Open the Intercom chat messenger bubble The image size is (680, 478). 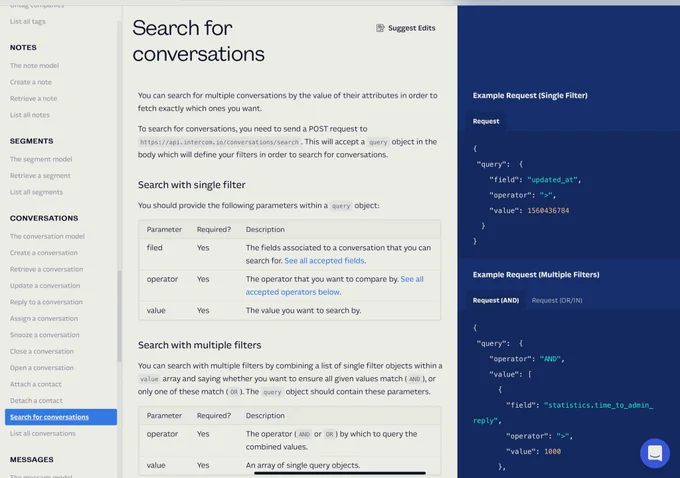655,453
